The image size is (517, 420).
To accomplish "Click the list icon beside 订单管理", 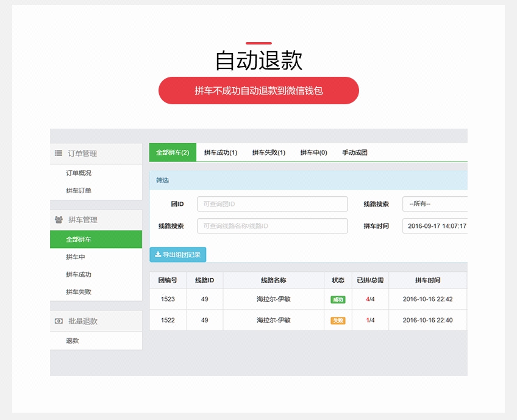I will pos(59,154).
